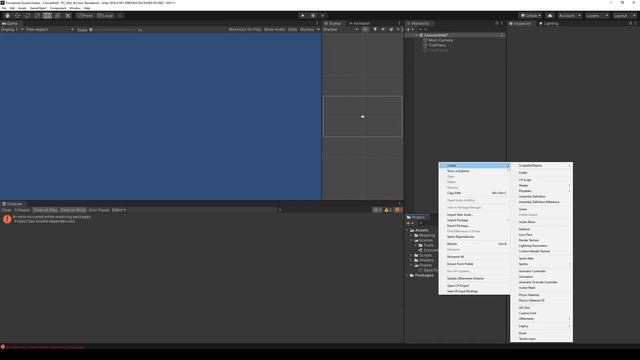The width and height of the screenshot is (640, 360).
Task: Open the custom editor tools icon
Action: pyautogui.click(x=68, y=16)
